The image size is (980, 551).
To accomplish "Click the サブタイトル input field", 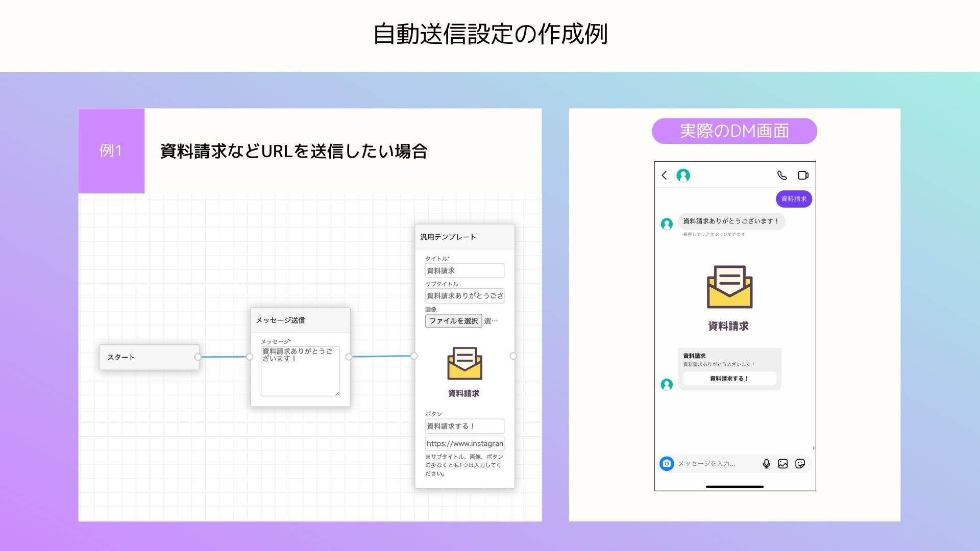I will [464, 296].
